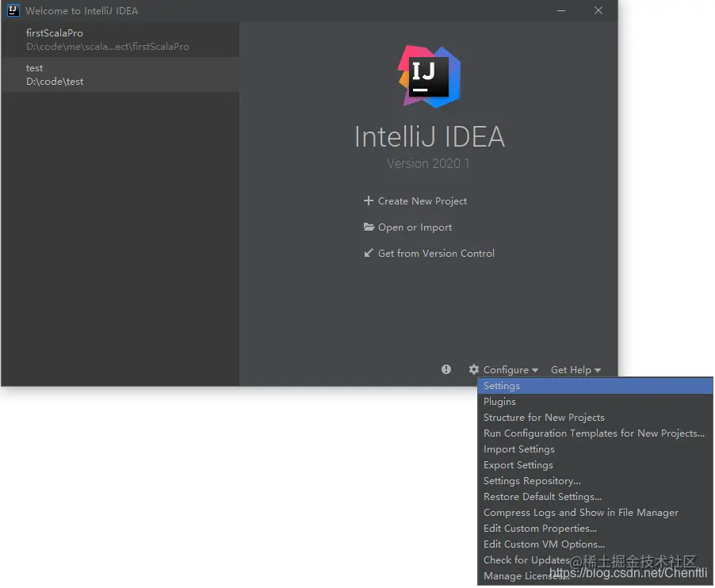Click the Version 2020.1 label
Image resolution: width=715 pixels, height=588 pixels.
(x=428, y=163)
